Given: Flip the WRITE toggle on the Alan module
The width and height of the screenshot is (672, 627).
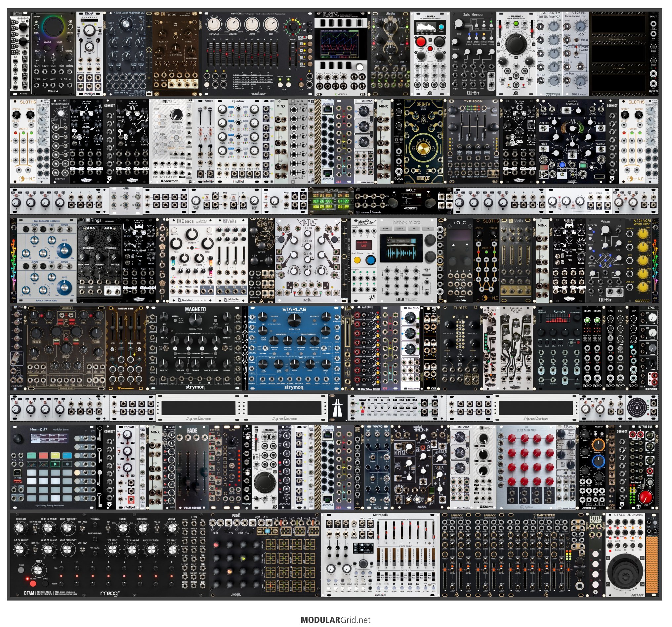Looking at the screenshot, I should click(232, 466).
